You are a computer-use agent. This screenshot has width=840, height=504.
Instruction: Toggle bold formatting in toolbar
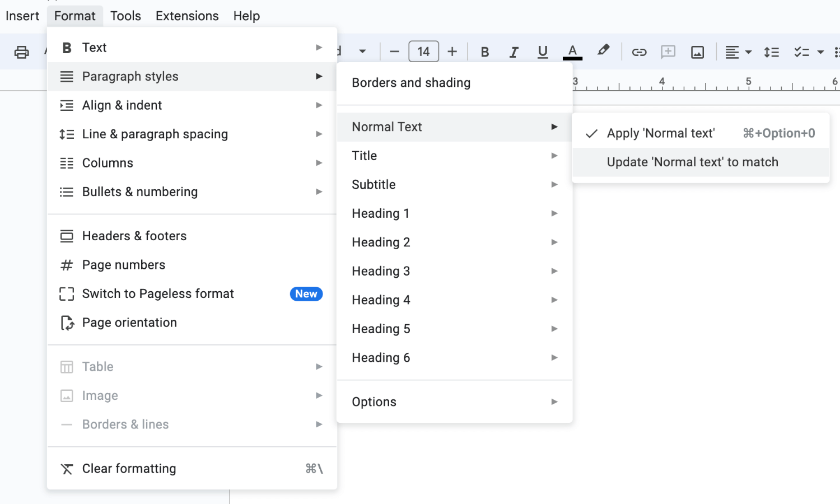click(485, 52)
